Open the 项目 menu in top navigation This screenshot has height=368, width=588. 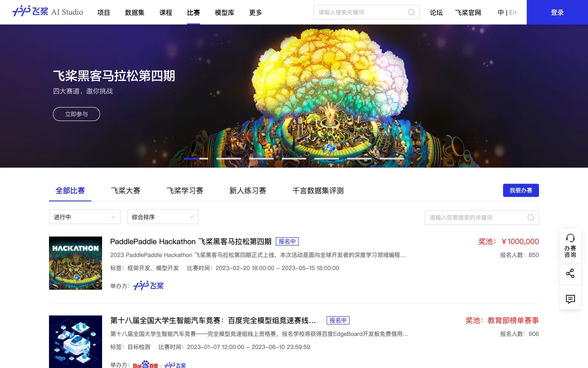104,13
